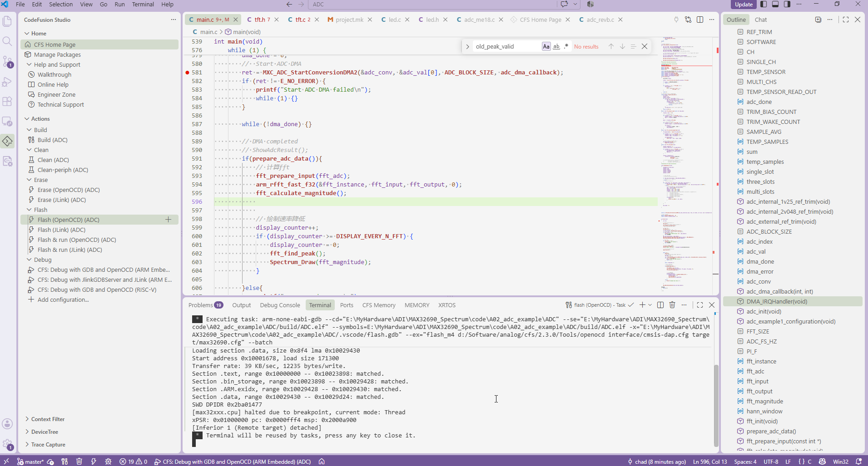Open Accounts menu in activity bar

click(7, 424)
